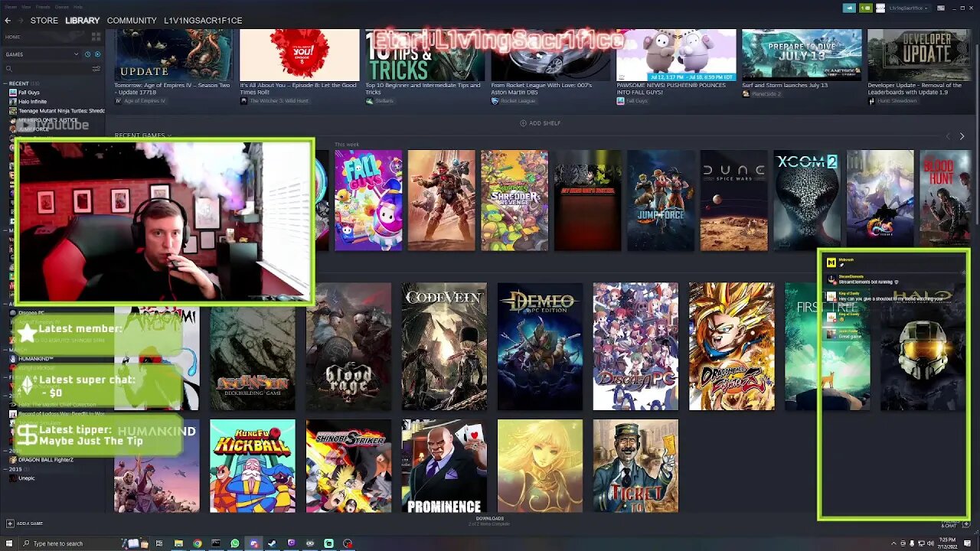Open Prominence Poker cover art
This screenshot has height=551, width=980.
click(x=444, y=466)
